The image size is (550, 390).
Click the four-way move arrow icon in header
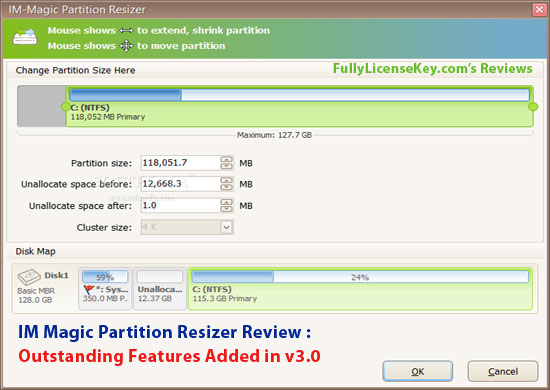[x=126, y=46]
